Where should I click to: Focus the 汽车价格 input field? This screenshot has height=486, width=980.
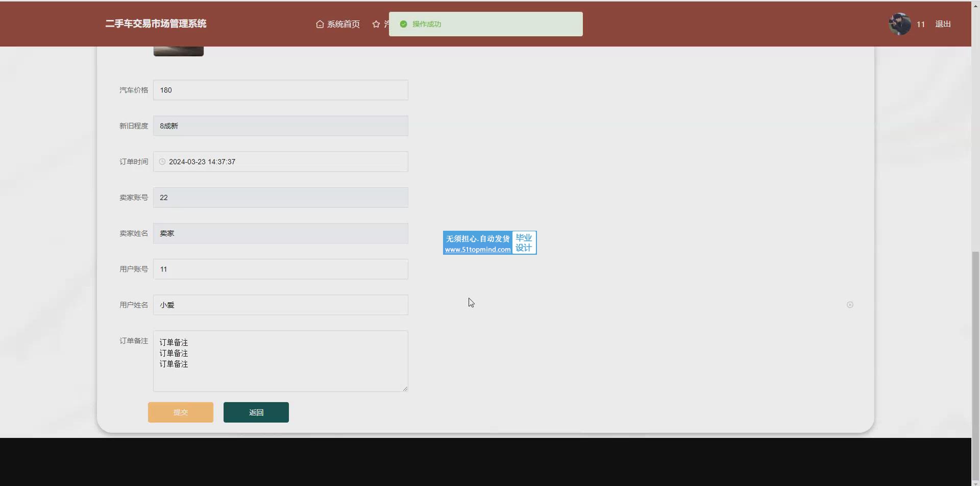(281, 90)
